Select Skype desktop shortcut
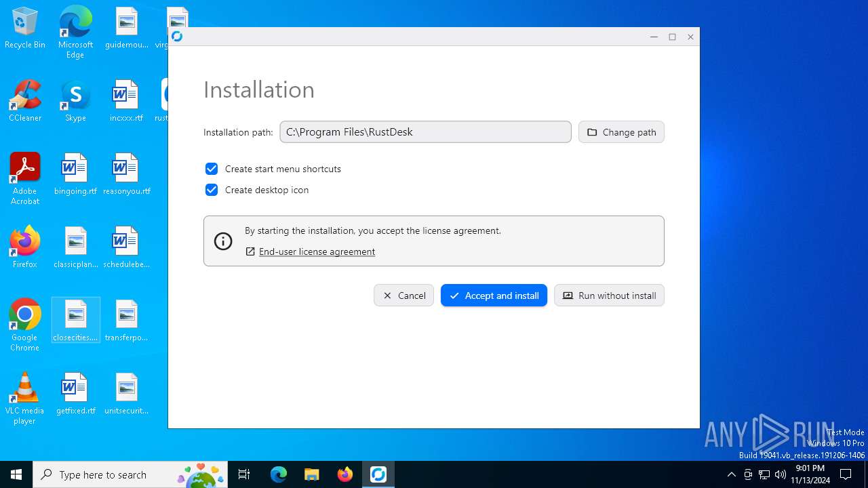 pyautogui.click(x=75, y=102)
